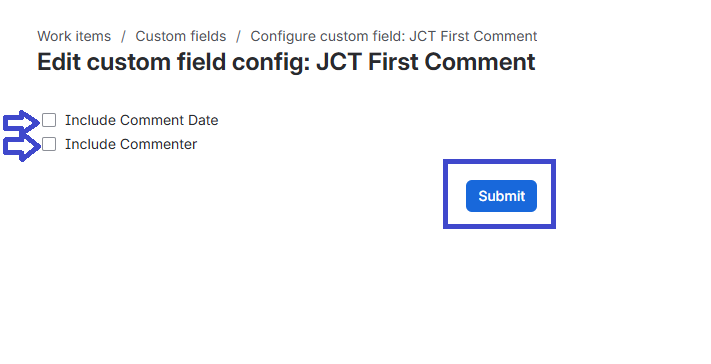Image resolution: width=711 pixels, height=364 pixels.
Task: Click the blue rectangle border around Submit
Action: pos(499,162)
